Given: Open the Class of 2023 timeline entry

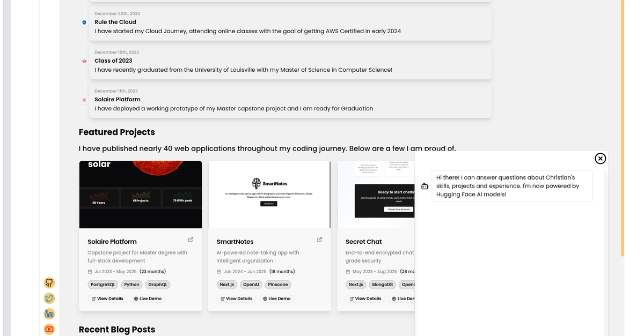Looking at the screenshot, I should [290, 62].
